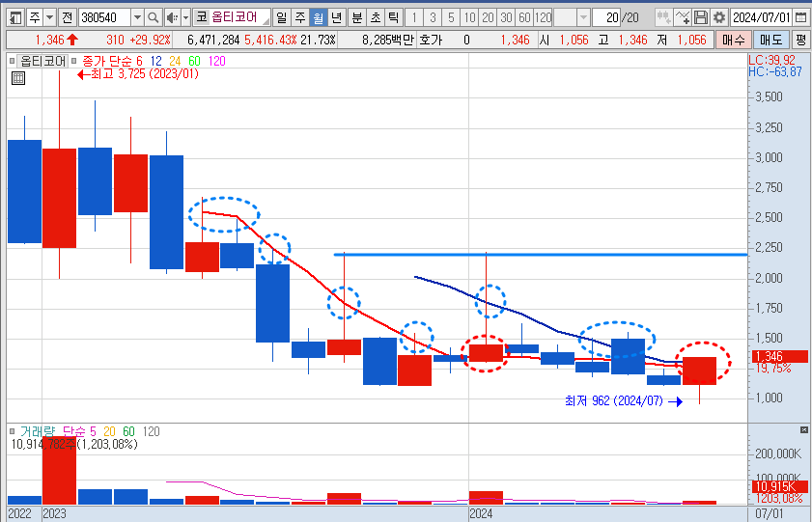Viewport: 812px width, 522px height.
Task: Select the 틱 tick chart tab
Action: coord(394,17)
